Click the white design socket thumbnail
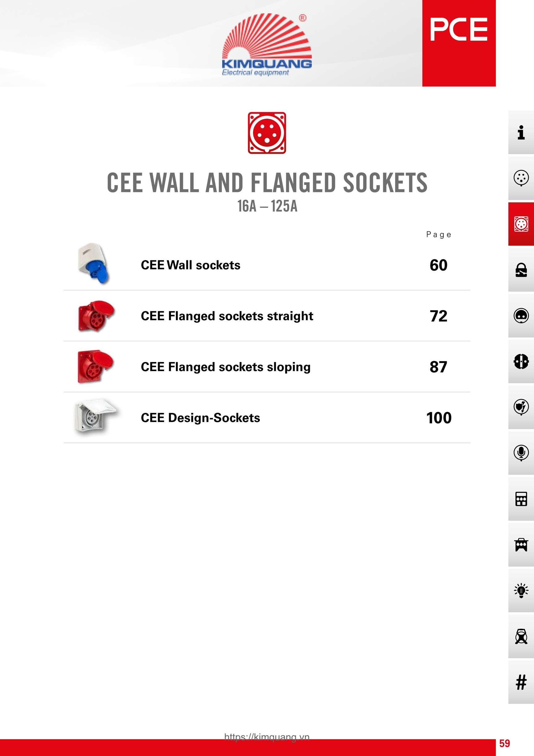Image resolution: width=534 pixels, height=756 pixels. [95, 417]
